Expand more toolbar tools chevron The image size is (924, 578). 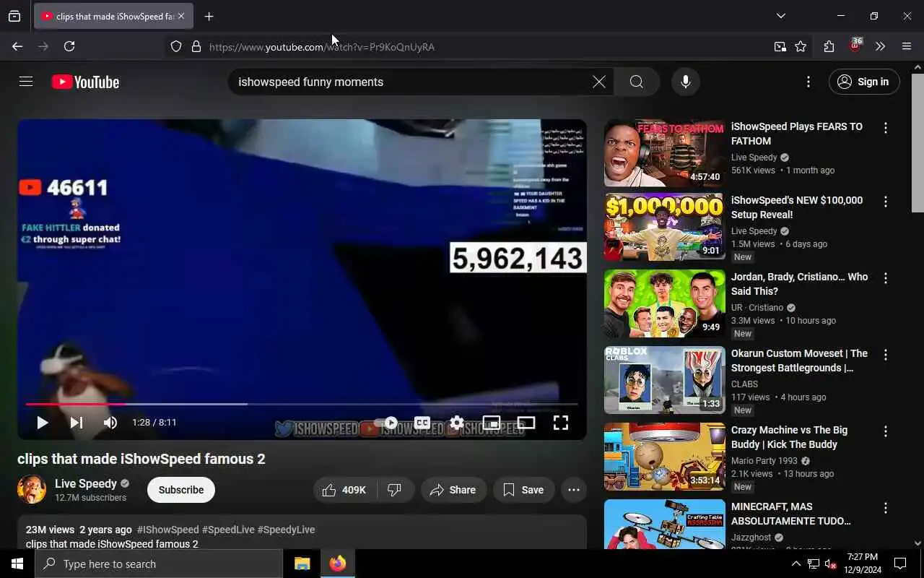tap(880, 46)
